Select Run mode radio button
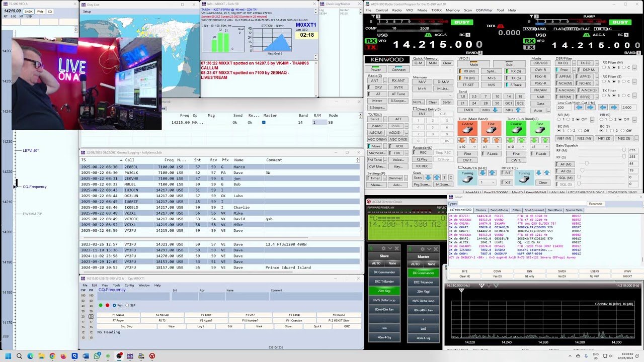This screenshot has height=362, width=644. click(x=115, y=305)
